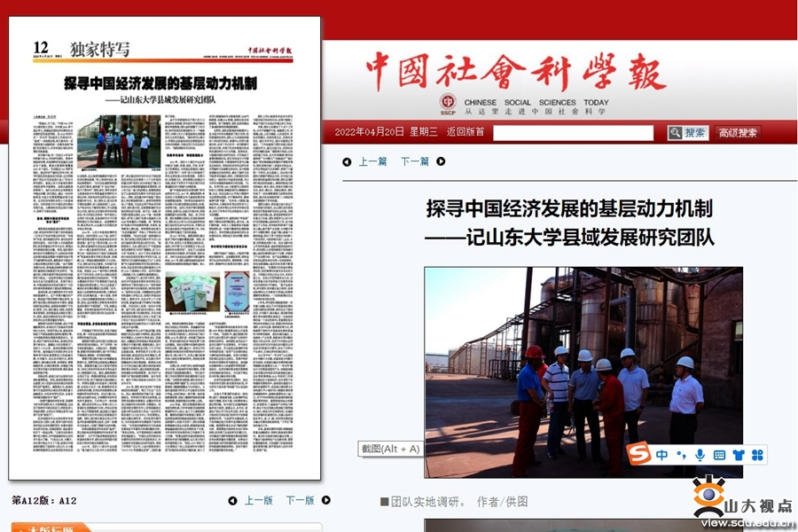Click the article title 探寻中国经济发展的基层动力机制
The width and height of the screenshot is (798, 532).
[x=569, y=208]
